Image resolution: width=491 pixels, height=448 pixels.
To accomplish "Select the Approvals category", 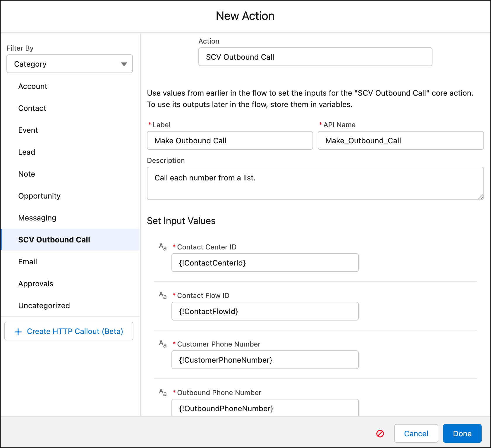I will pyautogui.click(x=36, y=283).
